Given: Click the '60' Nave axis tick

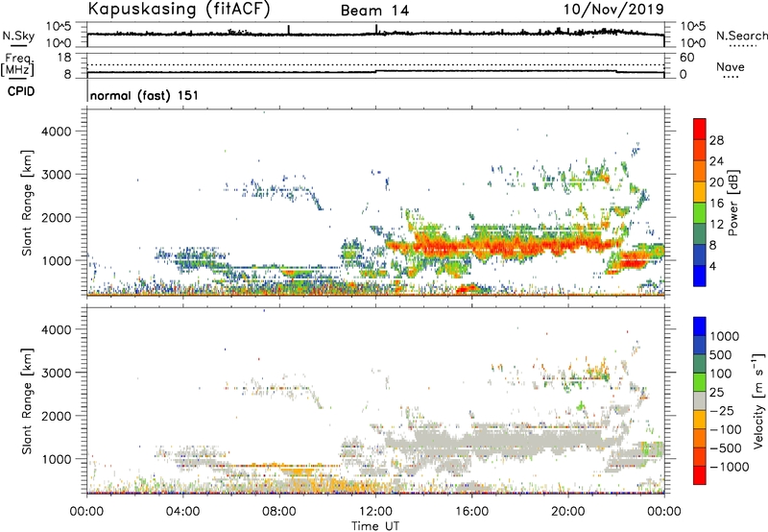Looking at the screenshot, I should (x=686, y=58).
